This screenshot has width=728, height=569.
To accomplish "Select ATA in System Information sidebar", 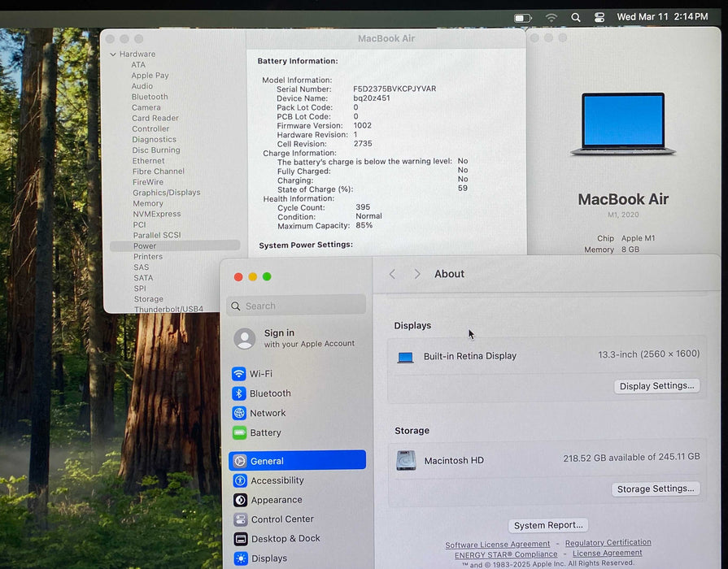I will [138, 64].
